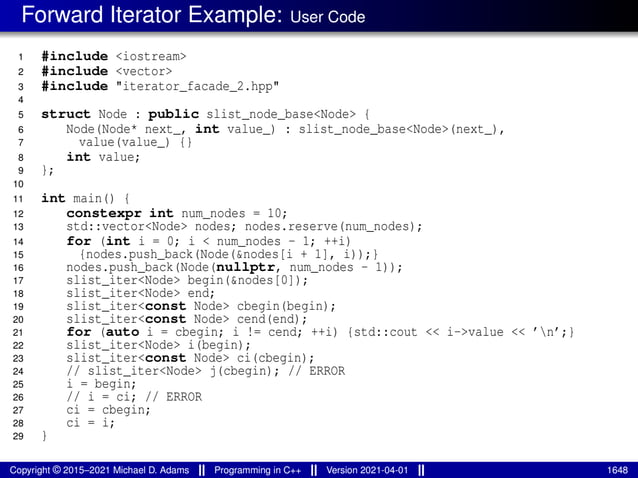Click the "cend(end);" declaration line
Screen dimensions: 638x478
[187, 319]
